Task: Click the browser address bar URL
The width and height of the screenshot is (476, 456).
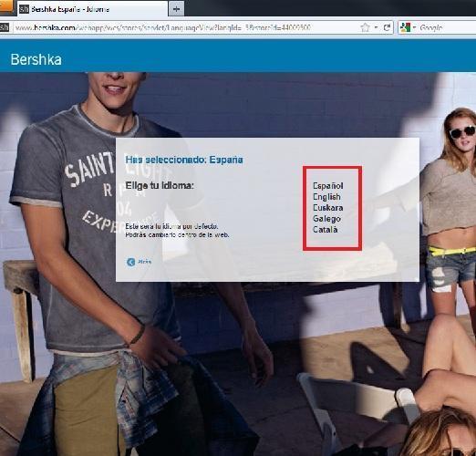Action: 162,28
